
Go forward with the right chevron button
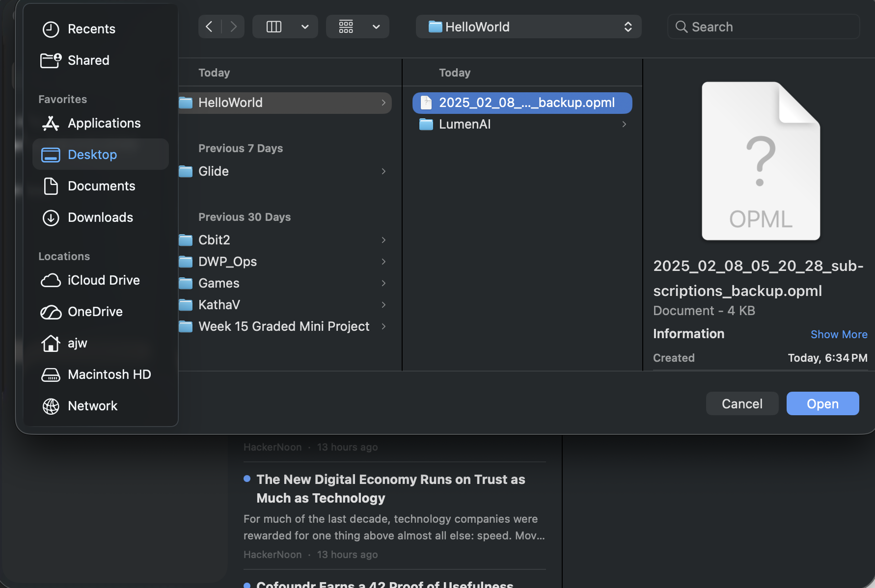[x=233, y=27]
